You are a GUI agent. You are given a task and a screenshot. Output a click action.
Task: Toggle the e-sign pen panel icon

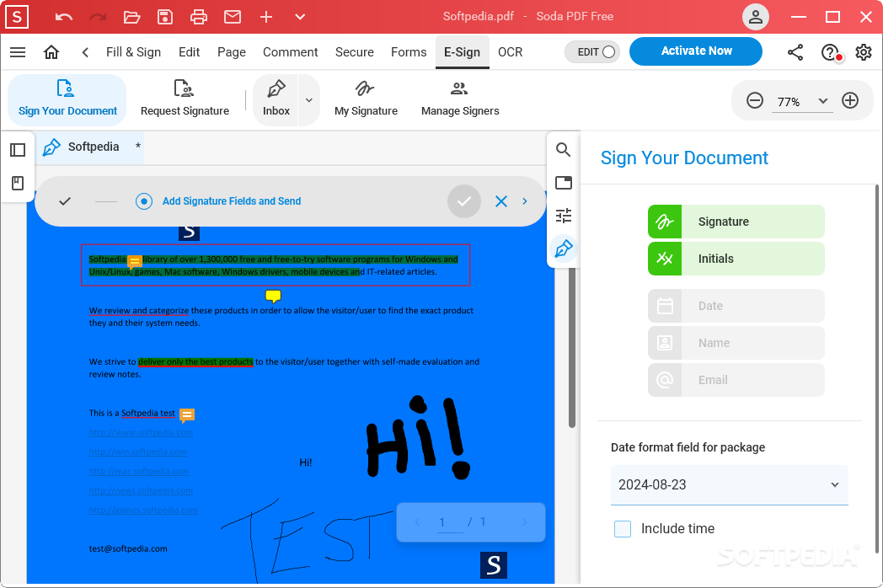(x=563, y=249)
